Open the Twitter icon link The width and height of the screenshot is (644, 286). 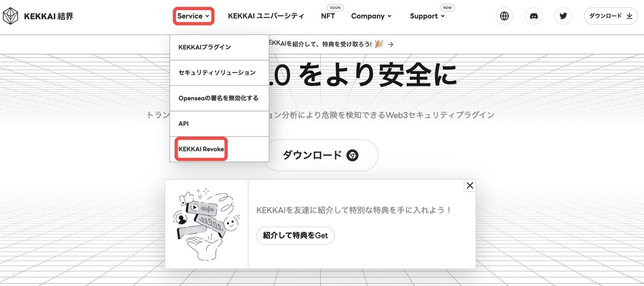563,16
